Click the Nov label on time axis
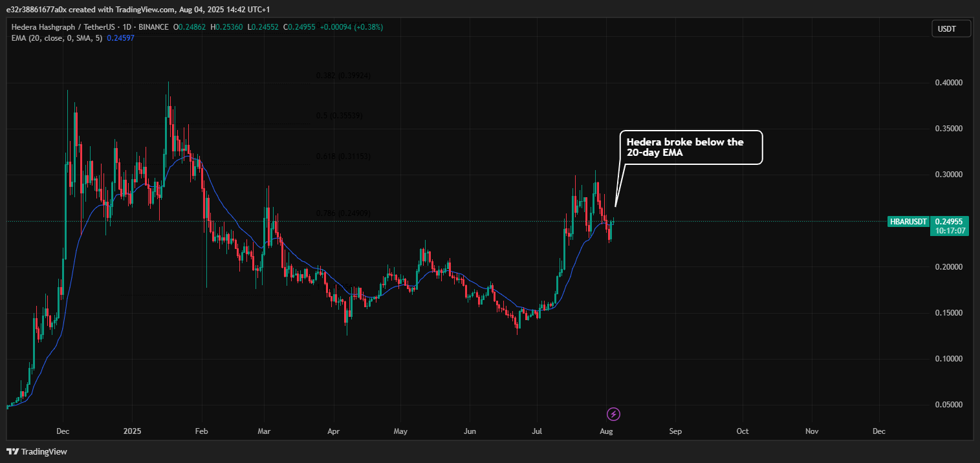980x463 pixels. [812, 431]
